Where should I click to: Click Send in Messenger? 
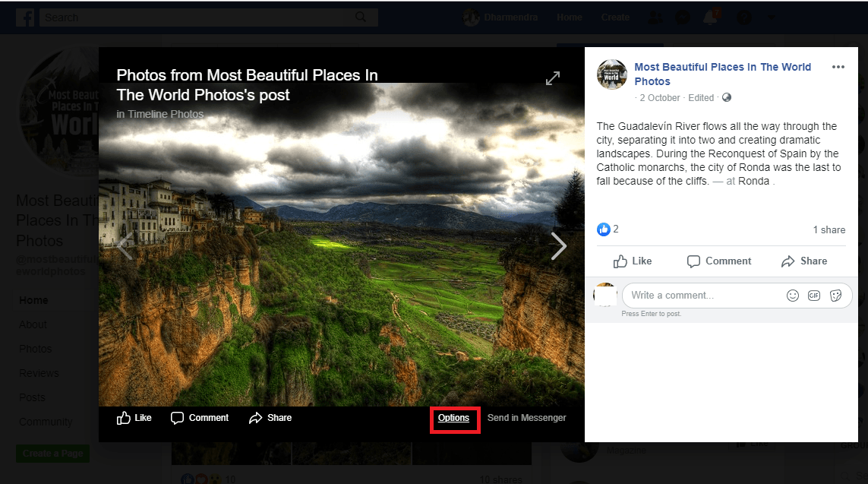tap(526, 418)
